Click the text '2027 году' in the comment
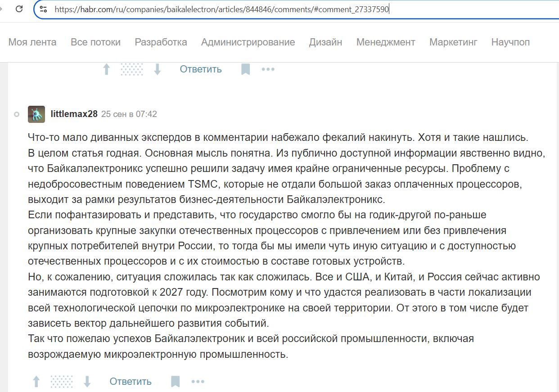Image resolution: width=559 pixels, height=392 pixels. click(x=184, y=292)
